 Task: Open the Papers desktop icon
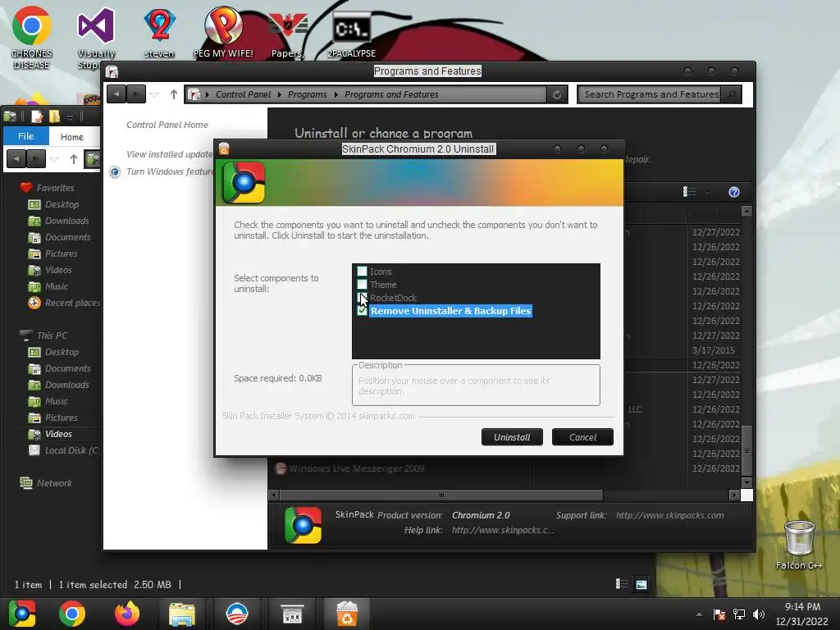pyautogui.click(x=288, y=33)
